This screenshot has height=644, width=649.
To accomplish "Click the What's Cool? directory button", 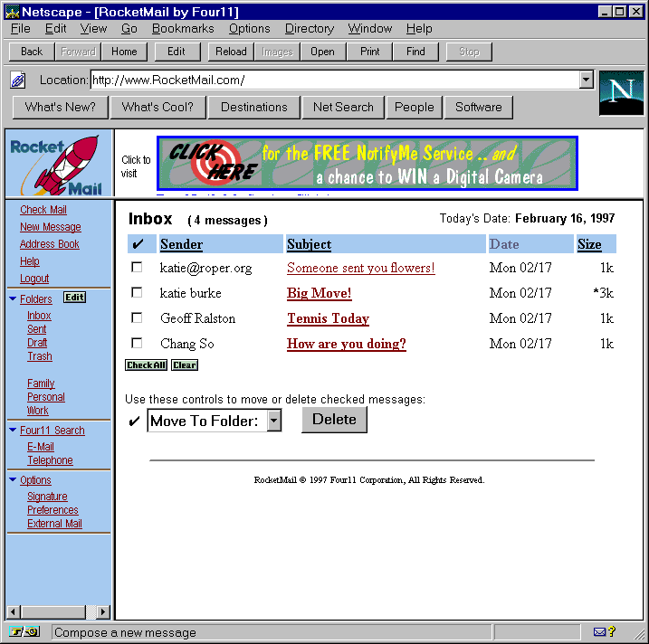I will [x=157, y=107].
